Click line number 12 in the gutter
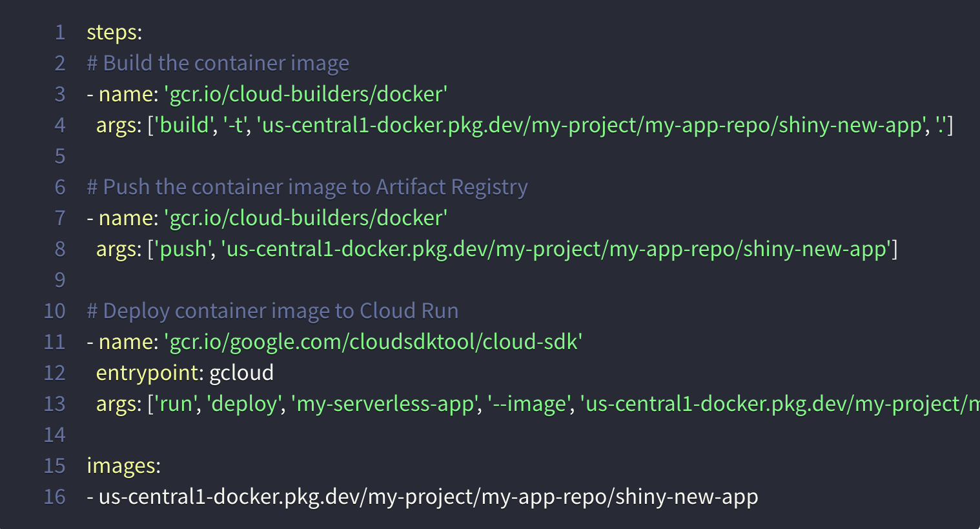 click(x=55, y=373)
